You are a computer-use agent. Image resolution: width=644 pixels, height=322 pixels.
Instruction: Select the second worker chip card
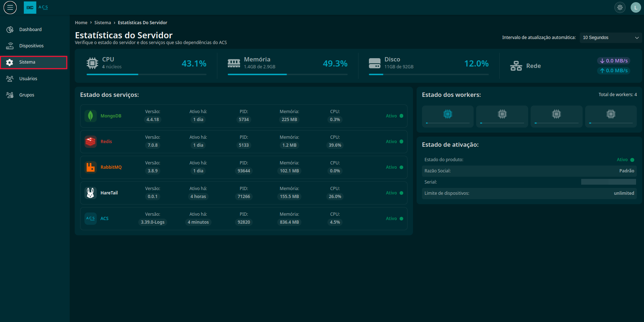click(x=502, y=116)
